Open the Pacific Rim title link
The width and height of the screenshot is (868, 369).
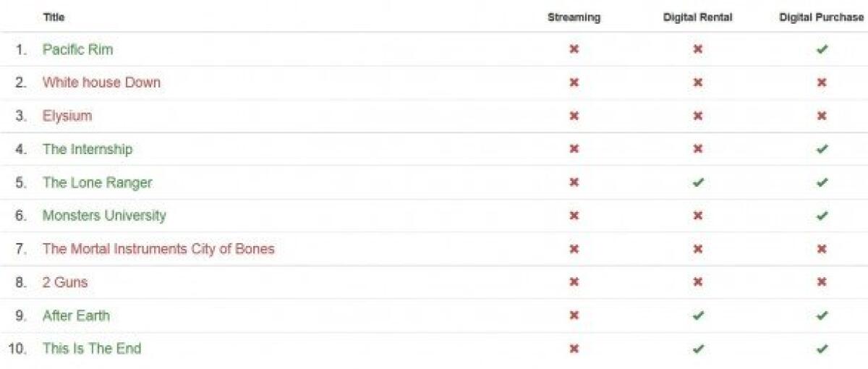point(77,49)
